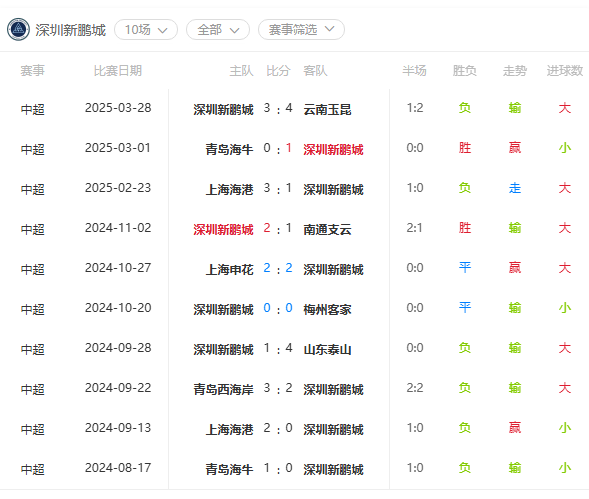Click the blue 走 result indicator

515,188
